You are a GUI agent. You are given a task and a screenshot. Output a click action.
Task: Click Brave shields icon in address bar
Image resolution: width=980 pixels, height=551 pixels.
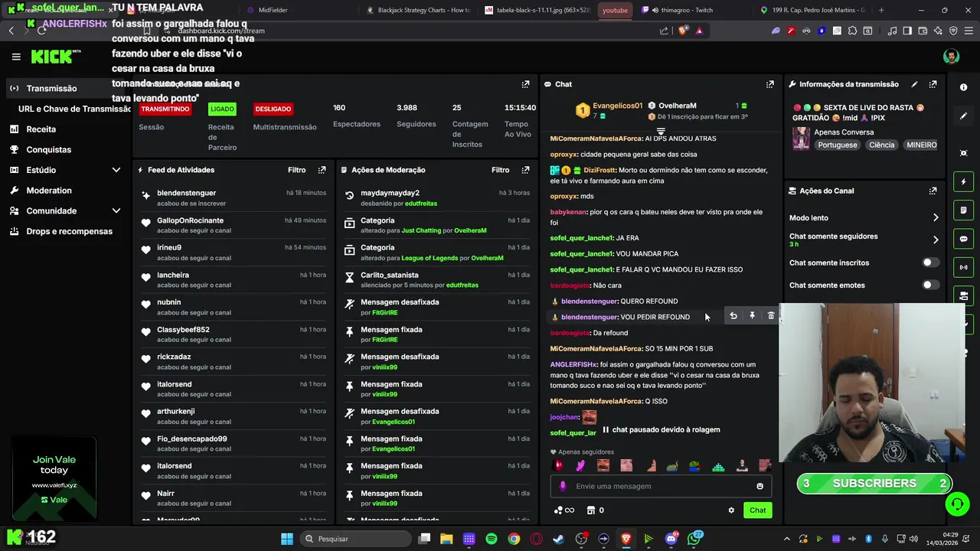(684, 31)
